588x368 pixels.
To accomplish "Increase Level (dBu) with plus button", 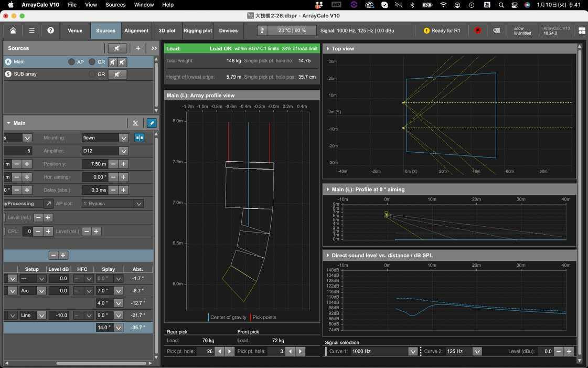I will point(569,352).
